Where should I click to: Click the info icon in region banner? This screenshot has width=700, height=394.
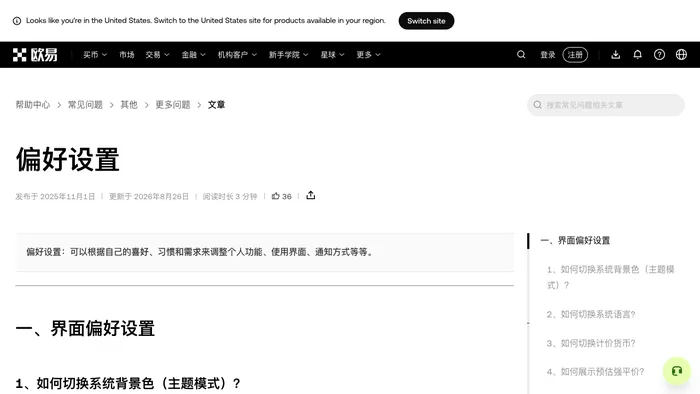click(x=17, y=21)
